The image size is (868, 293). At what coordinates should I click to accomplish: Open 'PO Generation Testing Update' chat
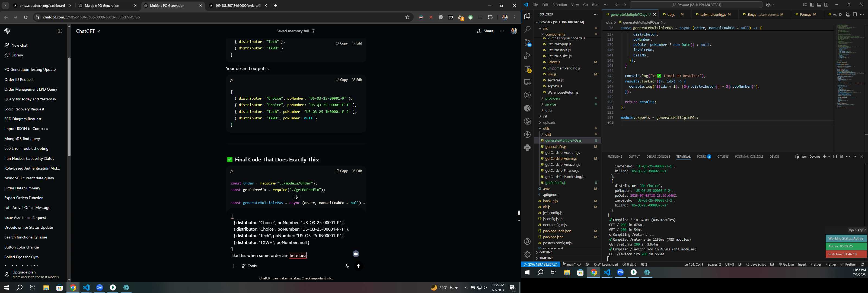[x=30, y=70]
